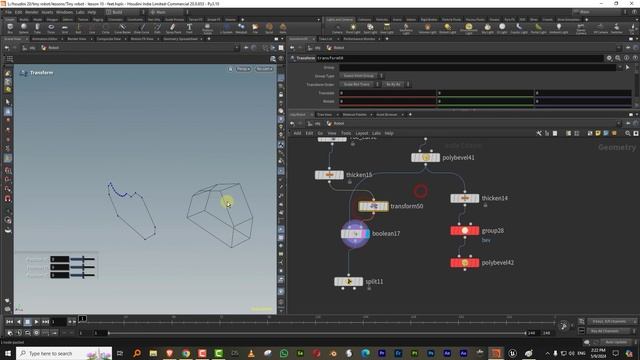Open the Group Type dropdown
The image size is (640, 360).
pyautogui.click(x=361, y=76)
